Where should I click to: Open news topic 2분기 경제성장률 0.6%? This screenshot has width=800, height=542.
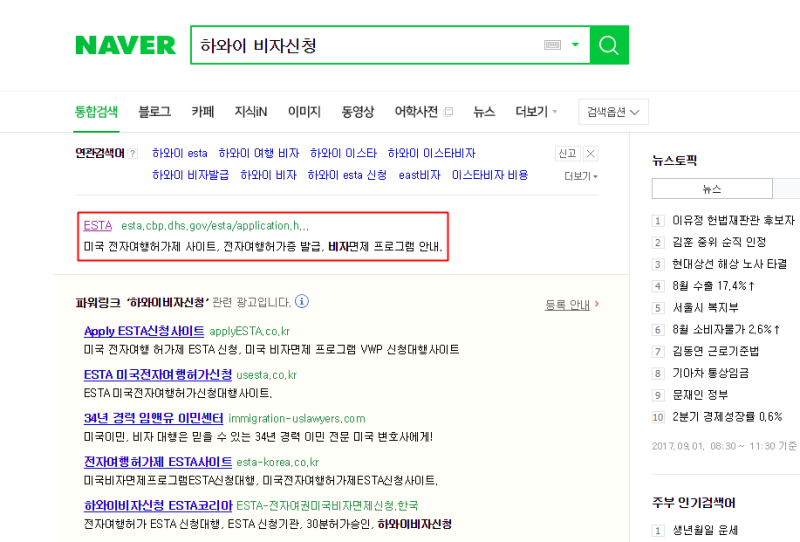click(x=727, y=417)
